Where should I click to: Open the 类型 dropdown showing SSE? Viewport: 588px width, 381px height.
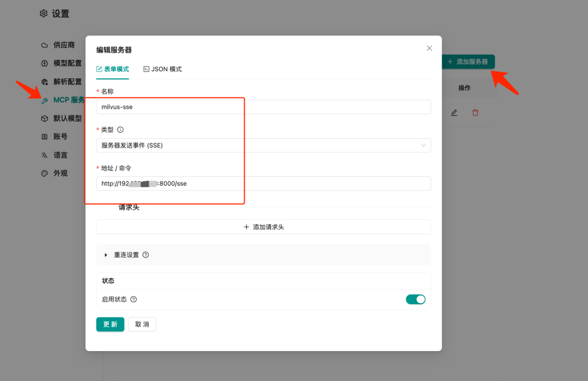click(x=264, y=145)
